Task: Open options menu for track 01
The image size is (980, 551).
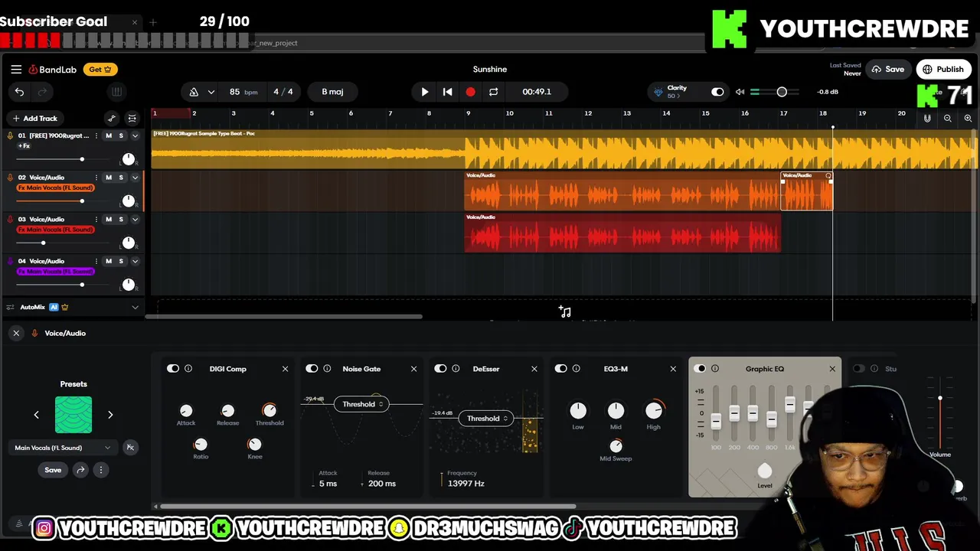Action: [x=96, y=135]
